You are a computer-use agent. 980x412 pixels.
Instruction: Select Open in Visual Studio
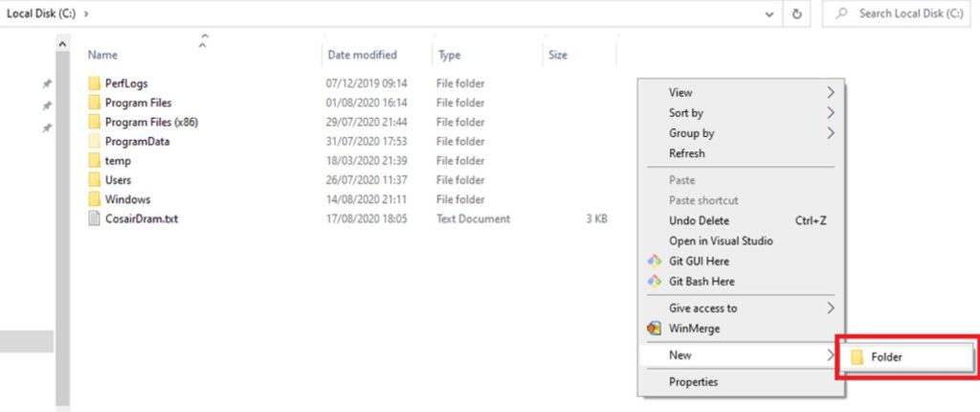point(742,240)
